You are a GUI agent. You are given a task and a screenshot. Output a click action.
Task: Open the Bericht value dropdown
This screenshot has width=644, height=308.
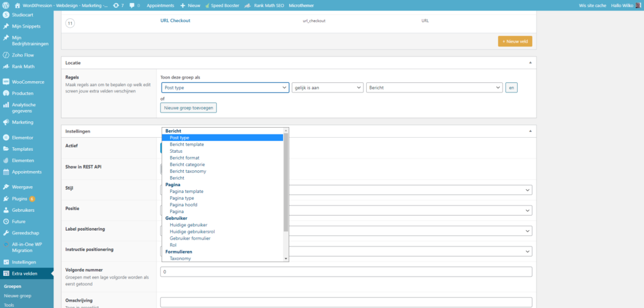(434, 88)
